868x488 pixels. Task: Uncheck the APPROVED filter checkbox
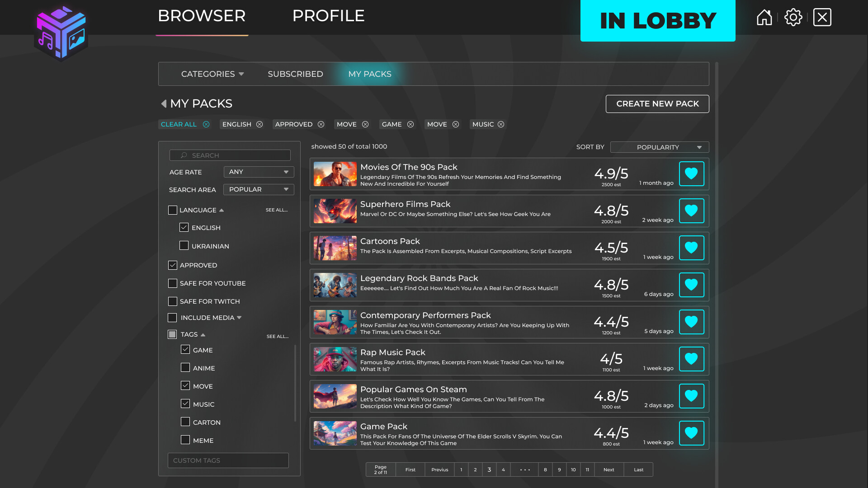[172, 265]
